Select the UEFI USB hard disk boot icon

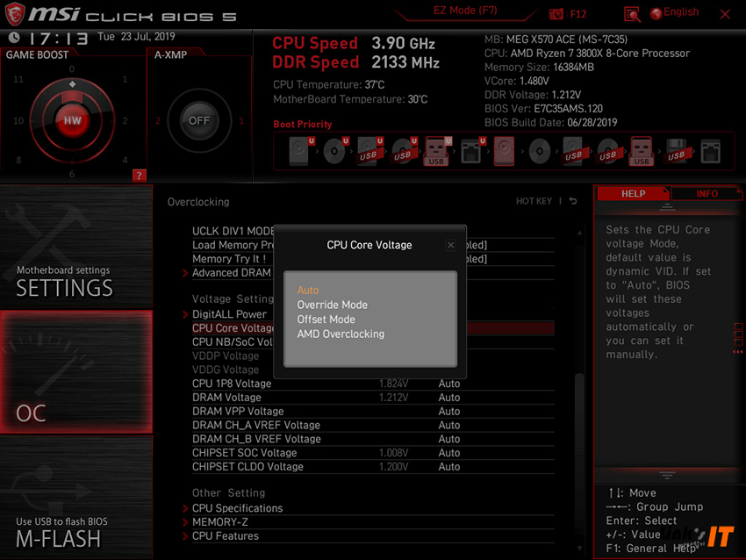(369, 151)
